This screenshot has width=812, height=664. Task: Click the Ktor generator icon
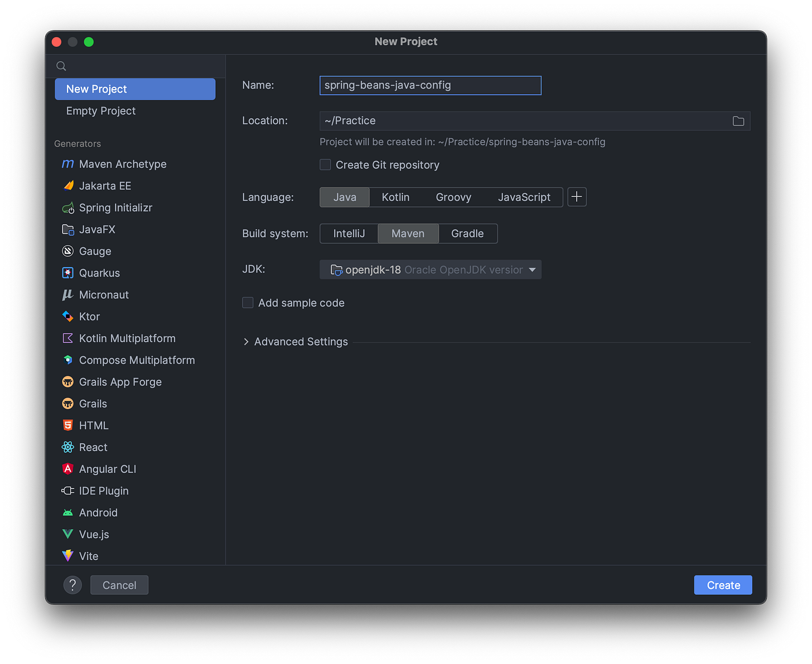[x=68, y=316]
